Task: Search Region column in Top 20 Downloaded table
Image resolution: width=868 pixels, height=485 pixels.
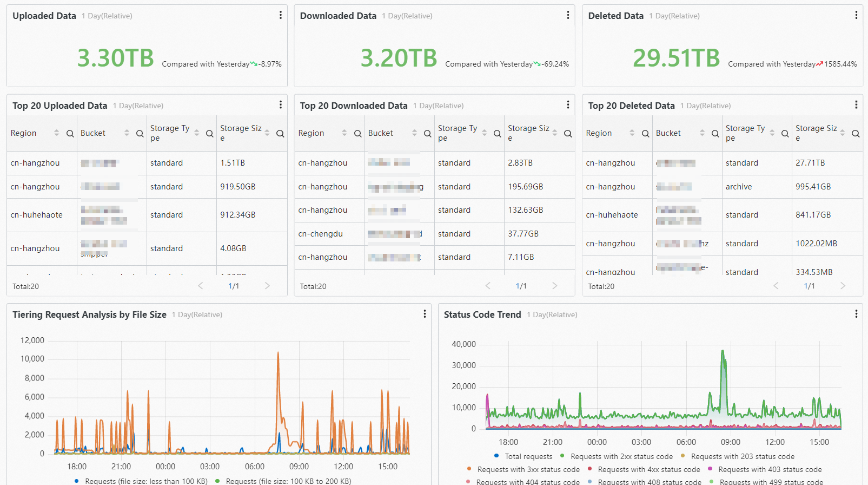Action: point(357,133)
